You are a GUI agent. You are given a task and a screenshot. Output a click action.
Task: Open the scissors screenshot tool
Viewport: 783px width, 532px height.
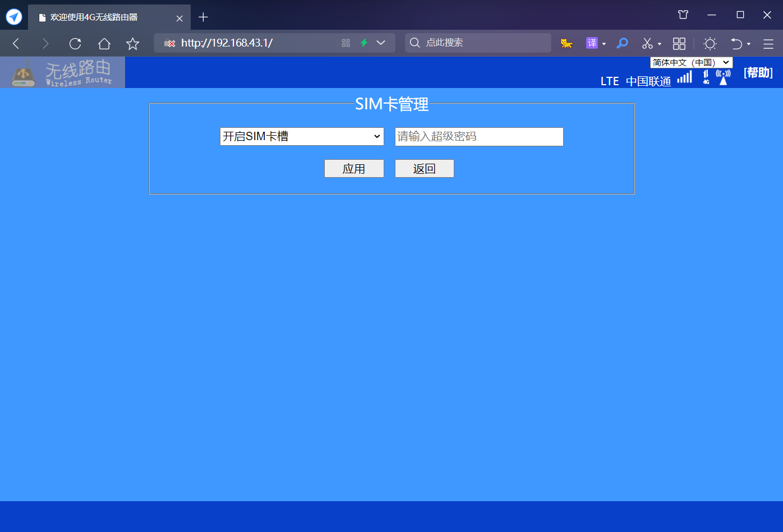click(648, 43)
